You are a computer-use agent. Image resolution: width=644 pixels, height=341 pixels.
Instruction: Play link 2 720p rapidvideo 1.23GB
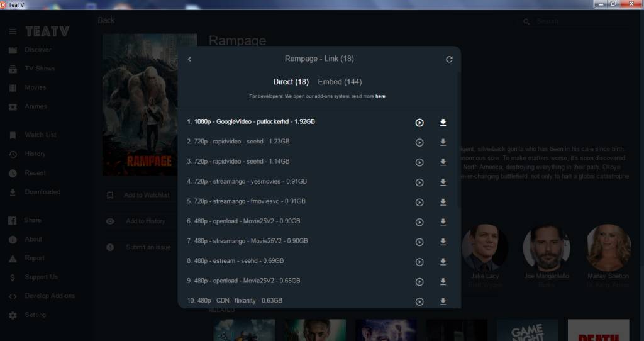pyautogui.click(x=419, y=142)
